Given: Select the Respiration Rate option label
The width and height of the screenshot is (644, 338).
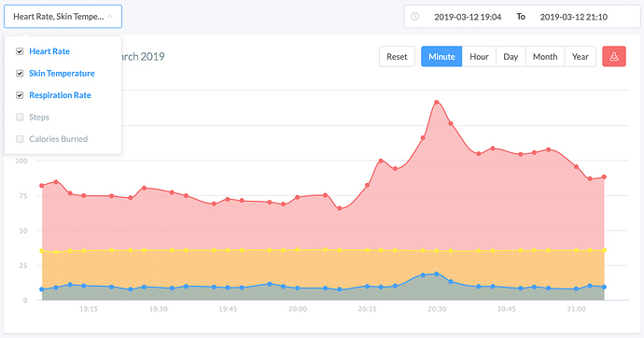Looking at the screenshot, I should pyautogui.click(x=60, y=95).
